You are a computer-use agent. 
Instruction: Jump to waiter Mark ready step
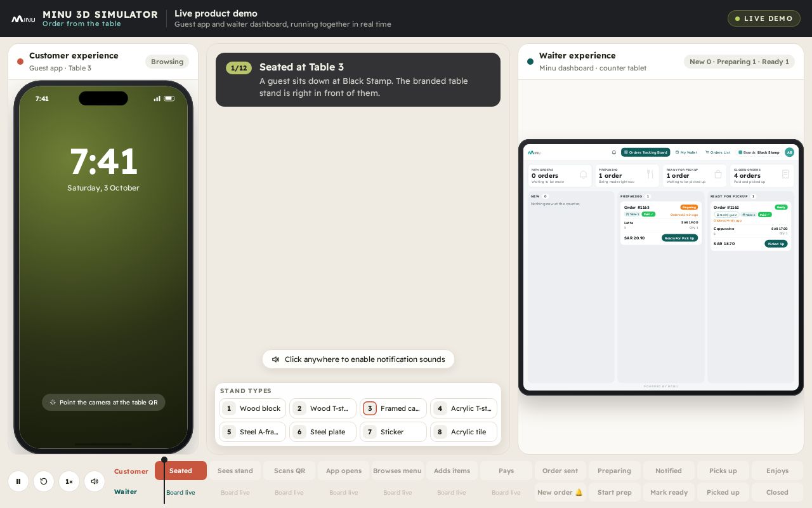pyautogui.click(x=669, y=492)
